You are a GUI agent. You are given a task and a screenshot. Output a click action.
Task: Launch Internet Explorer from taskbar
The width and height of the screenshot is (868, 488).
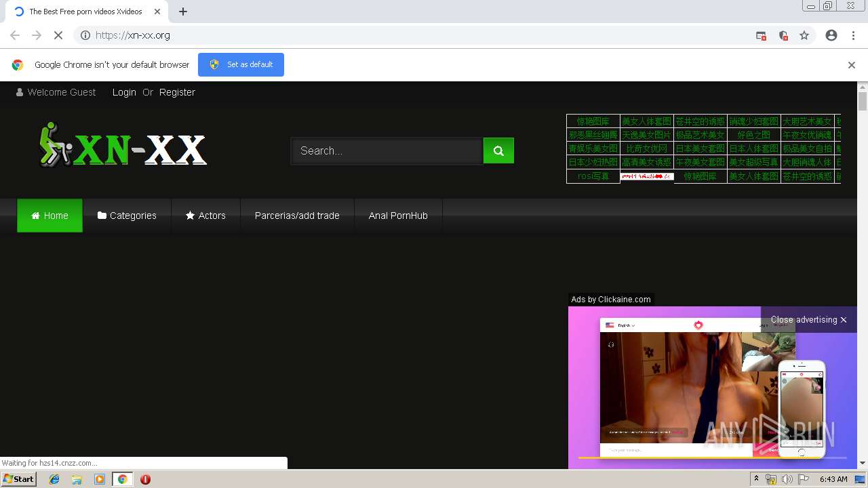(x=55, y=479)
